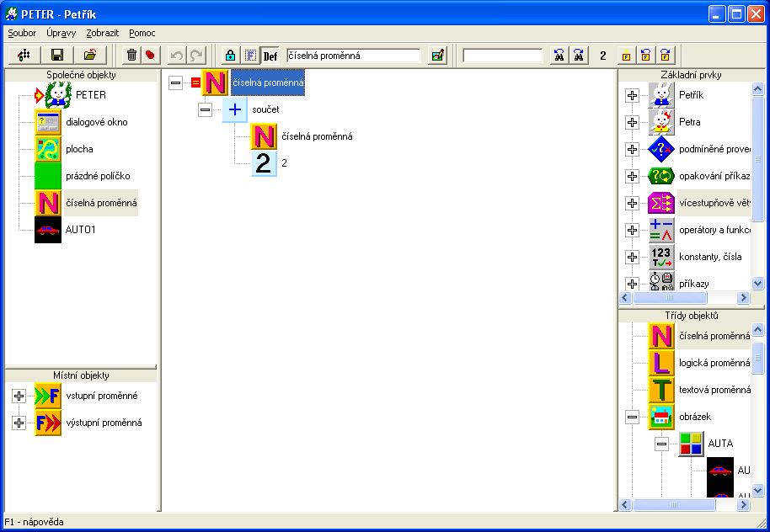
Task: Click the Save floppy disk toolbar icon
Action: point(57,56)
